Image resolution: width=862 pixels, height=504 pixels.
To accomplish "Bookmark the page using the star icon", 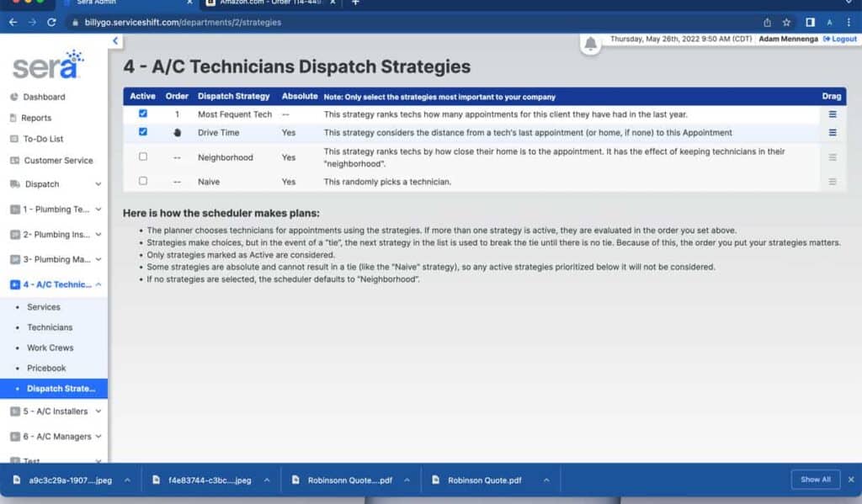I will (x=785, y=24).
